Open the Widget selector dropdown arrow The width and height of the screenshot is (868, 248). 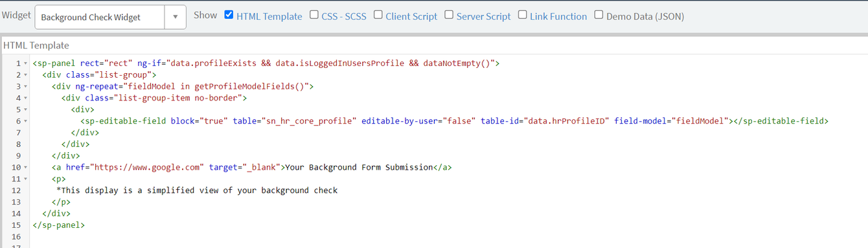175,17
